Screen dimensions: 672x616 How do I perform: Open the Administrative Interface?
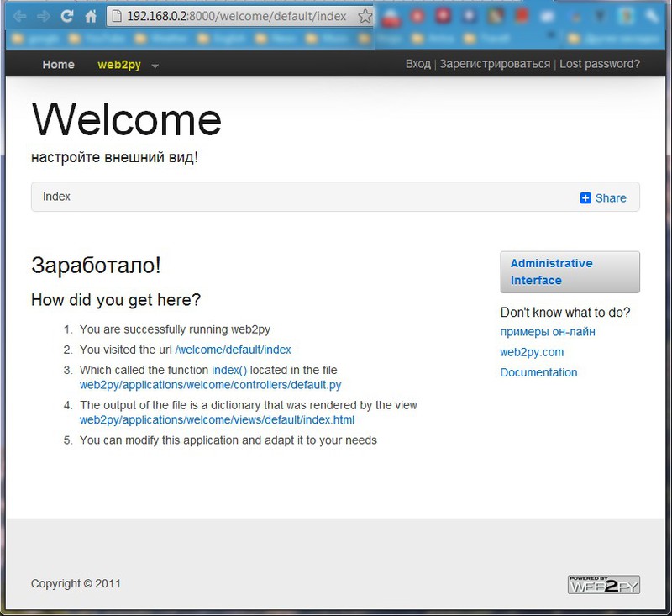tap(554, 271)
